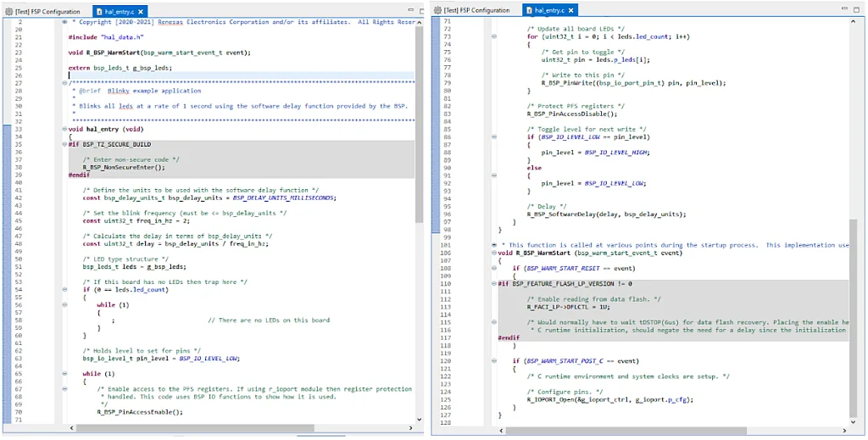The height and width of the screenshot is (440, 868).
Task: Click the R_BSP_PinAccessEnable(); call
Action: coord(140,412)
